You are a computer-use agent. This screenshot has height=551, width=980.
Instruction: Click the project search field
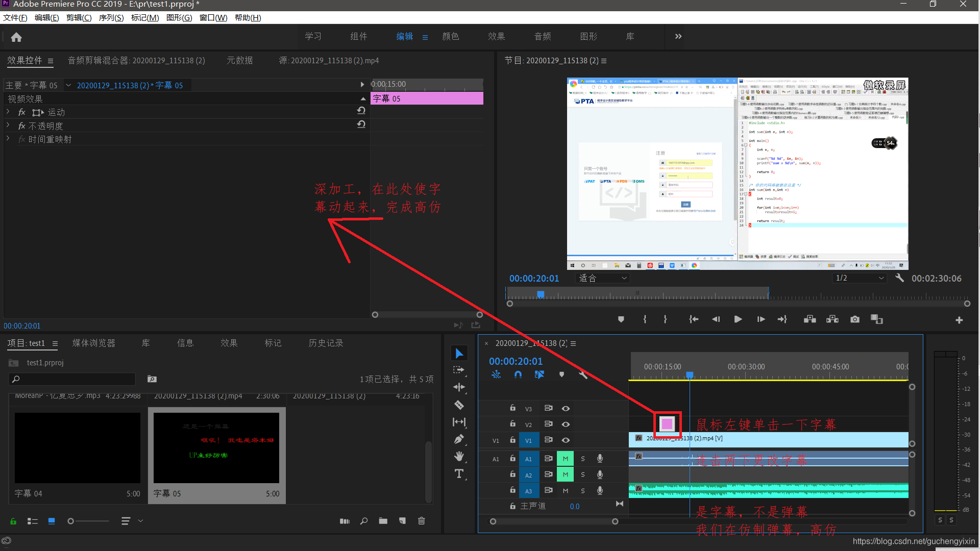[x=72, y=379]
